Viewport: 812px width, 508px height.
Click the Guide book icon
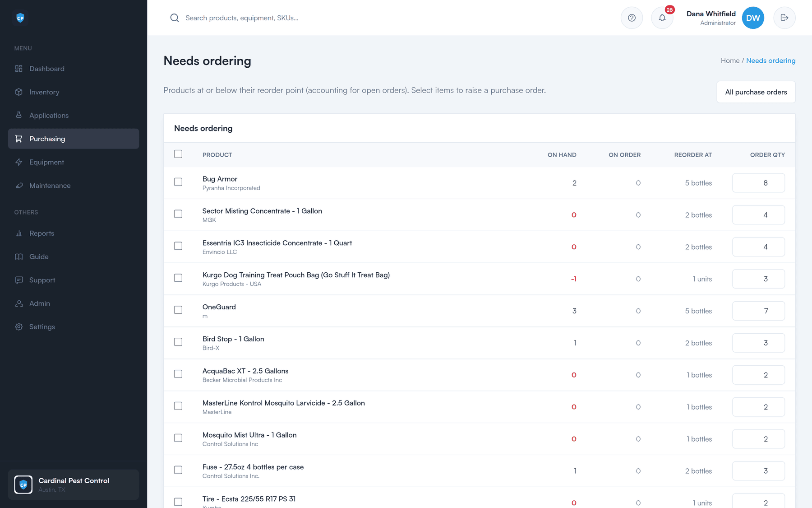click(x=18, y=256)
